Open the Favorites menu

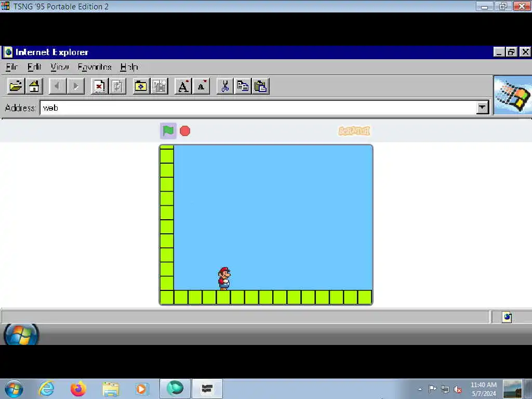tap(95, 67)
